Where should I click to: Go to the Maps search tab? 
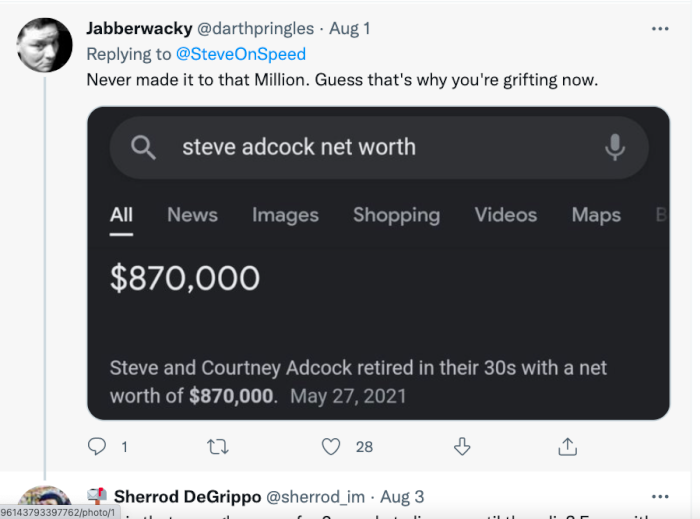click(x=596, y=215)
